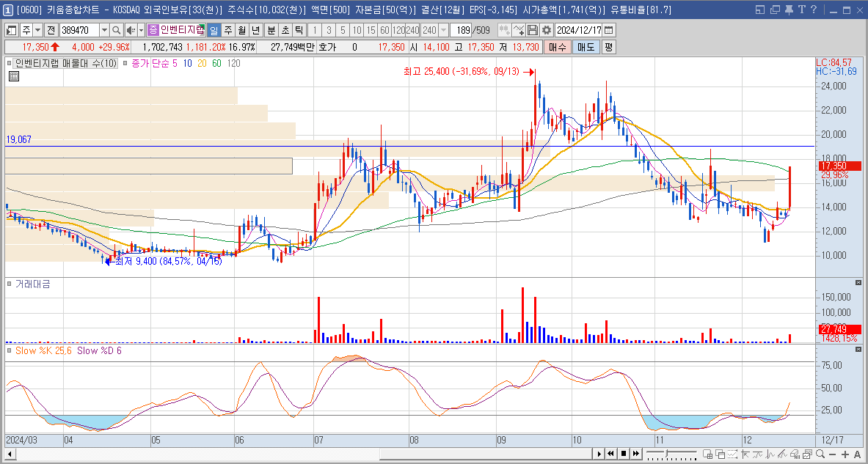Open the 주 market type dropdown
The image size is (868, 464).
point(37,30)
